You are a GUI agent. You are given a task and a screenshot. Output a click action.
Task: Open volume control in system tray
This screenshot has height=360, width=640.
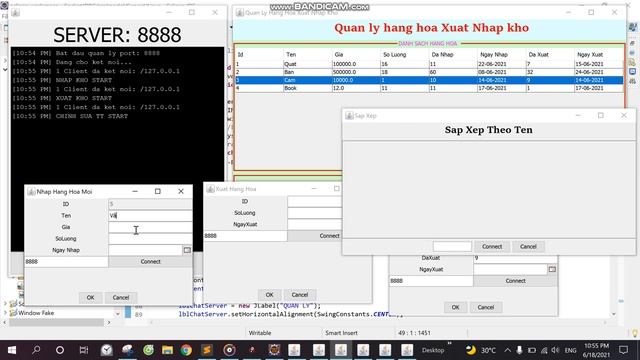tap(556, 350)
